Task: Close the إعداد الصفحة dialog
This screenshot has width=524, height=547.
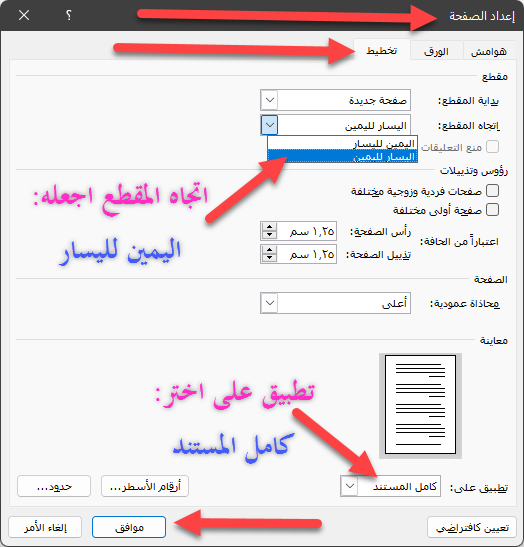Action: pos(24,15)
